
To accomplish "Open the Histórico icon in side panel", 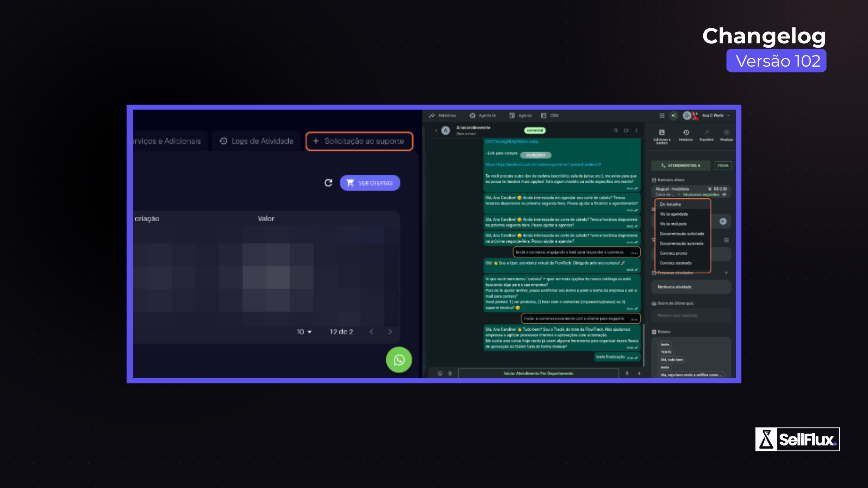I will coord(685,133).
